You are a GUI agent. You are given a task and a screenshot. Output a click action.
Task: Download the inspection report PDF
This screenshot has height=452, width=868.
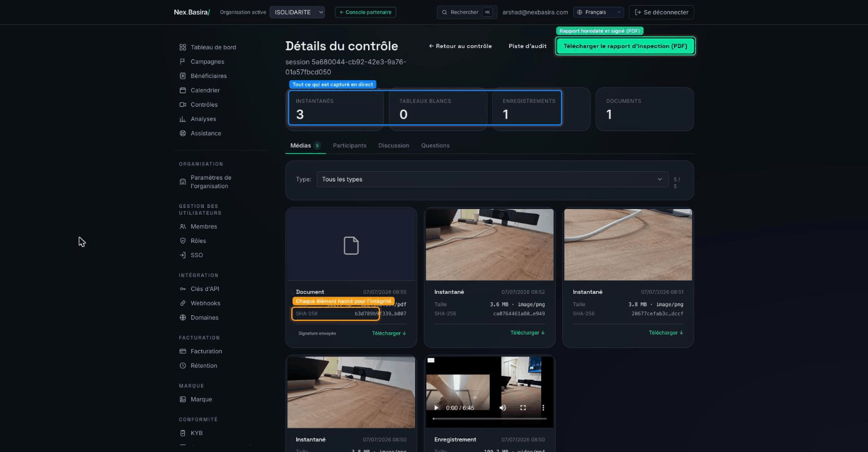[625, 46]
